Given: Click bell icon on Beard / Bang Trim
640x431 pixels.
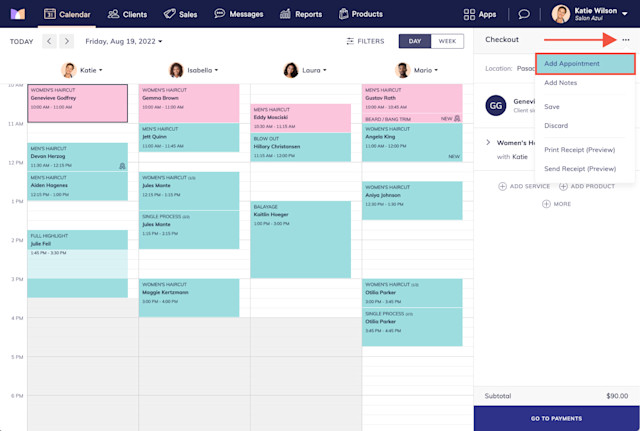Looking at the screenshot, I should [457, 118].
